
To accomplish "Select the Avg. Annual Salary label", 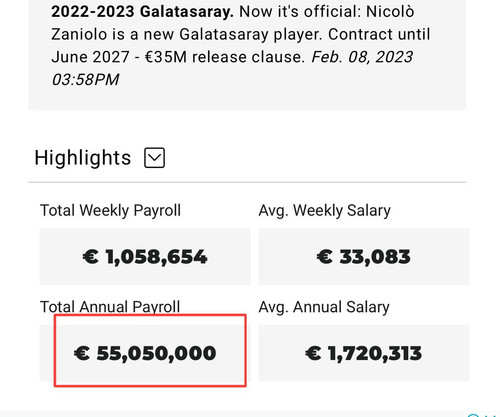I will click(324, 307).
